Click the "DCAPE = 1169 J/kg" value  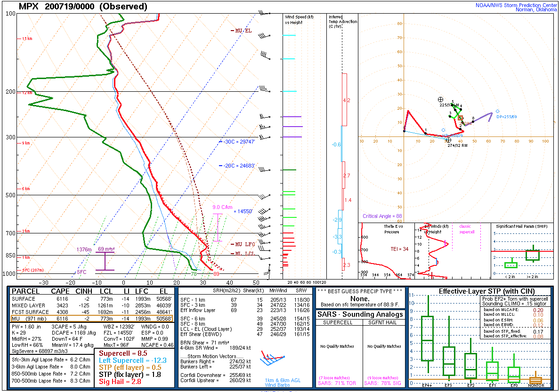(x=74, y=333)
